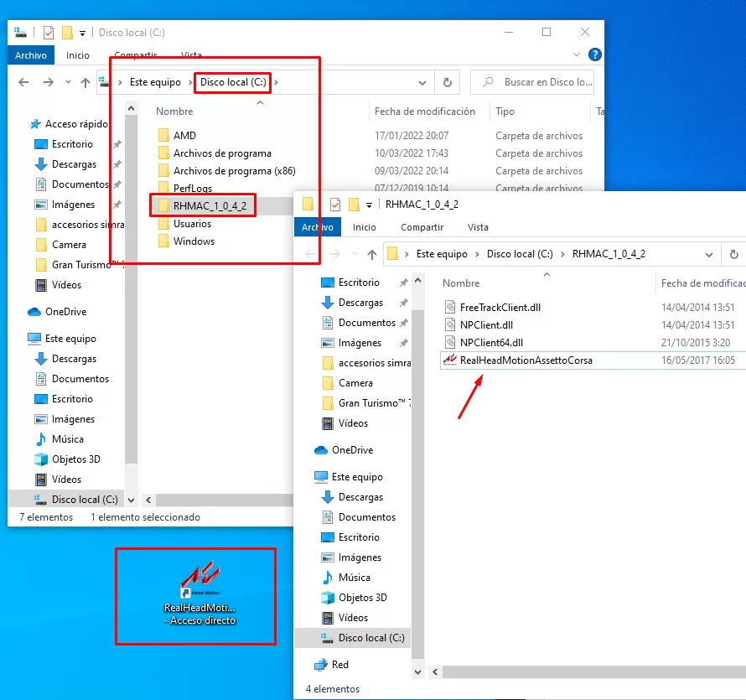The image size is (746, 700).
Task: Expand the address bar history dropdown in Disco local
Action: [x=422, y=82]
